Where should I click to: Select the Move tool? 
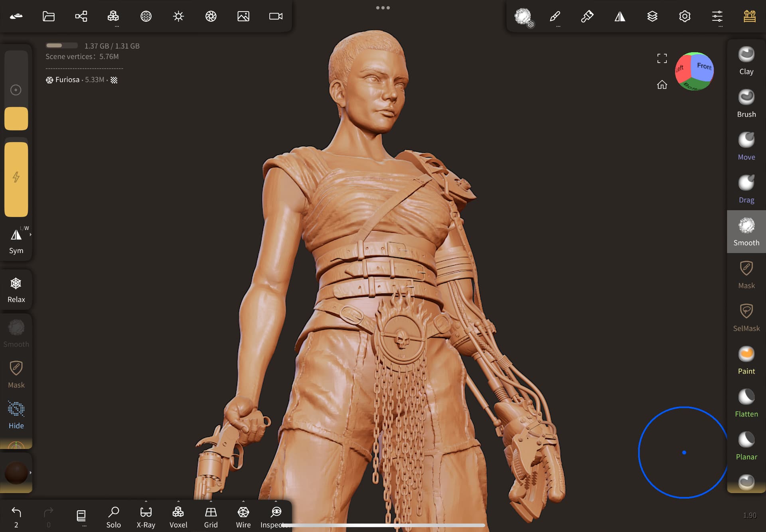[x=746, y=146]
